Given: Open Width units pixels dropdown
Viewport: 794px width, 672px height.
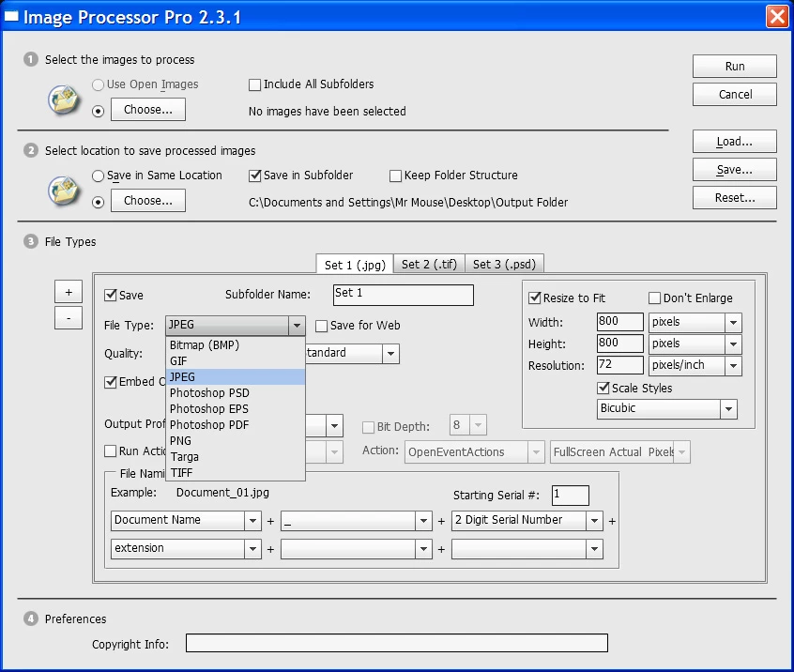Looking at the screenshot, I should [733, 322].
